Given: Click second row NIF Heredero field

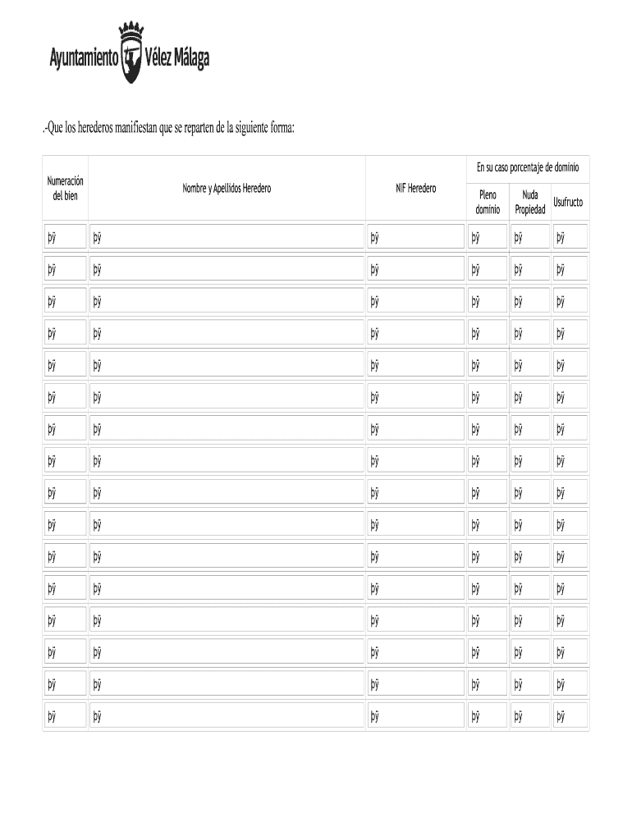Looking at the screenshot, I should pyautogui.click(x=415, y=269).
